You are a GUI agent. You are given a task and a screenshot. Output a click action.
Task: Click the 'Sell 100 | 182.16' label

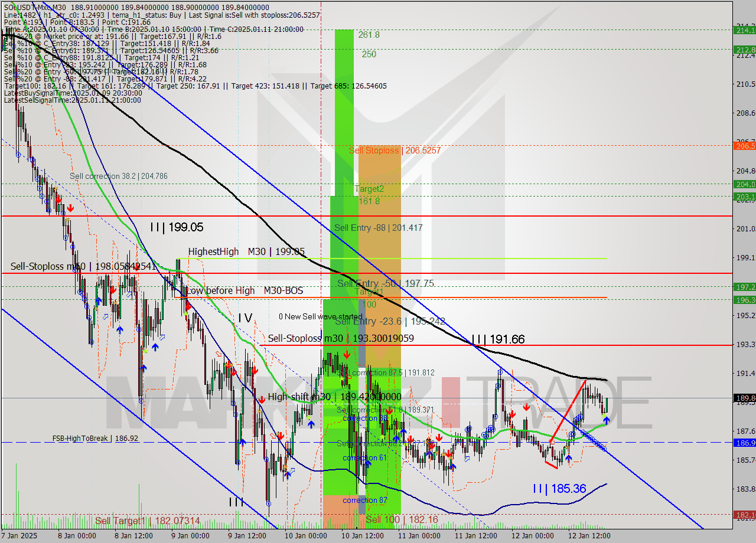(402, 520)
